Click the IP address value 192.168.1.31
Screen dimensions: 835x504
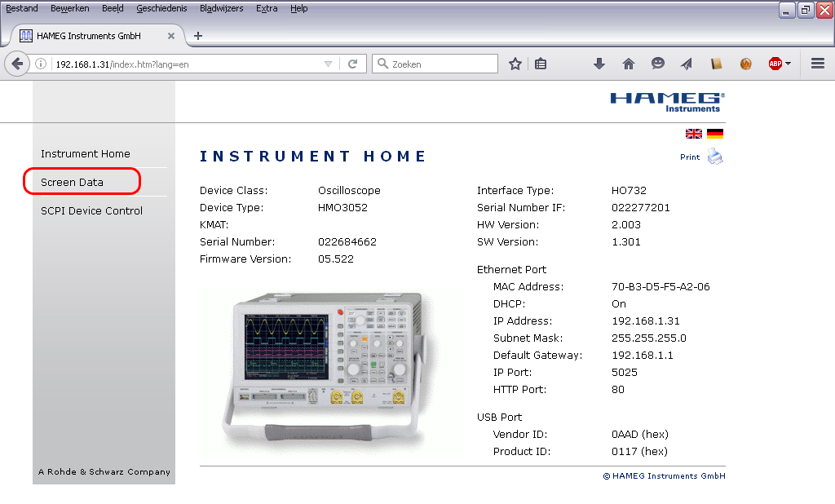(x=646, y=321)
